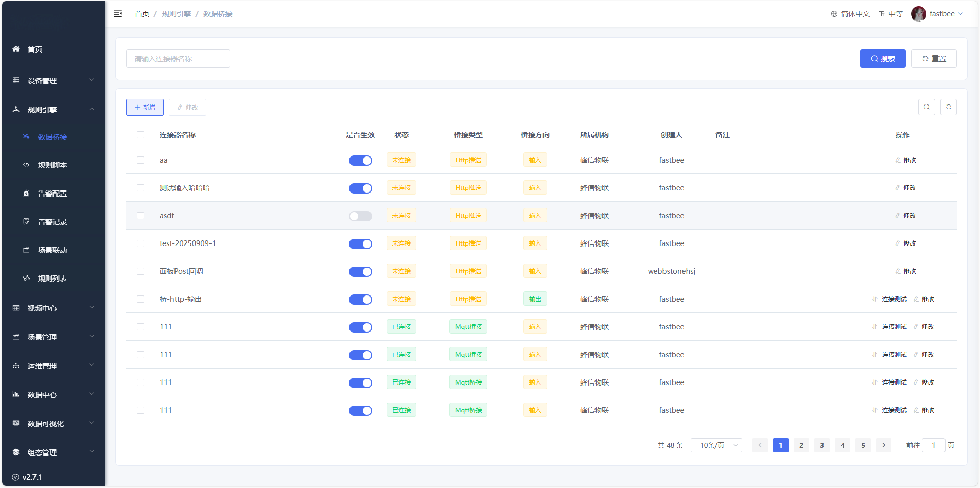Click the refresh icon above the table
The width and height of the screenshot is (980, 488).
pyautogui.click(x=948, y=107)
